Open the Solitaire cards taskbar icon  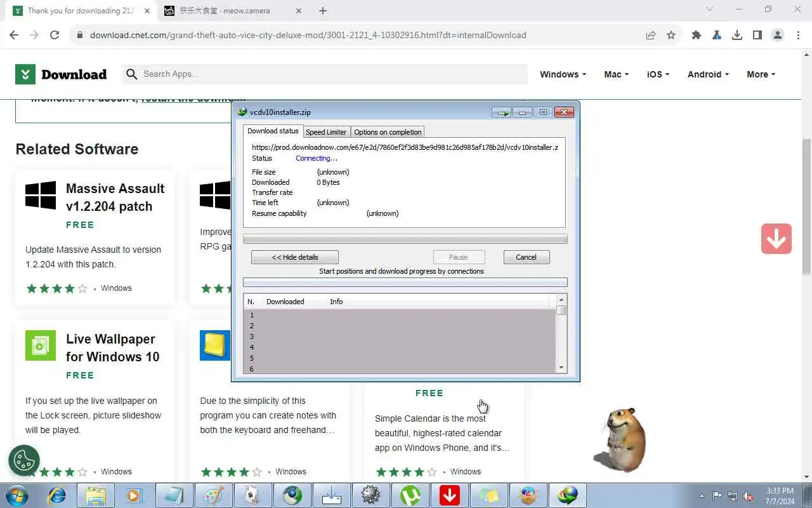pyautogui.click(x=252, y=495)
